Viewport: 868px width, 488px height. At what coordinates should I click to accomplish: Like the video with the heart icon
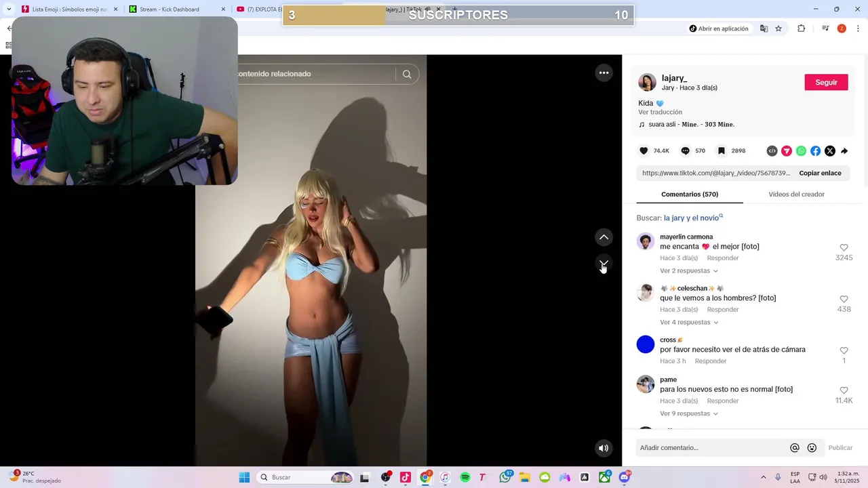pos(644,150)
